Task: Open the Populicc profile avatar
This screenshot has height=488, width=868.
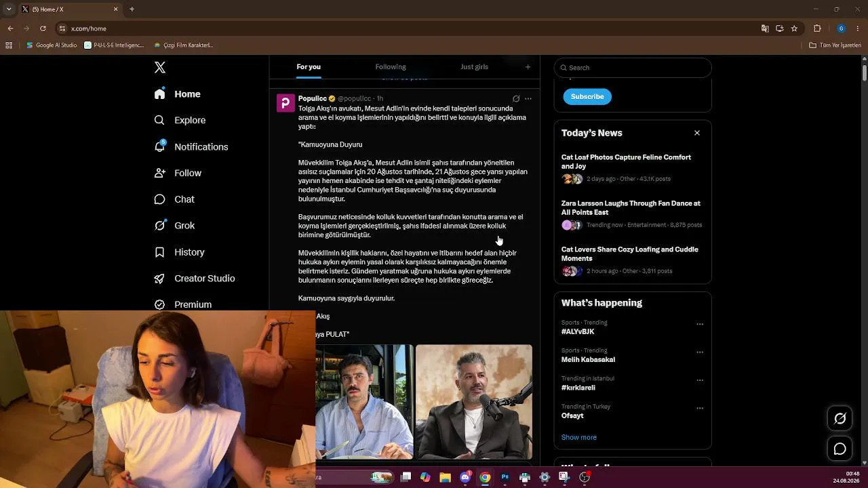Action: pyautogui.click(x=285, y=103)
